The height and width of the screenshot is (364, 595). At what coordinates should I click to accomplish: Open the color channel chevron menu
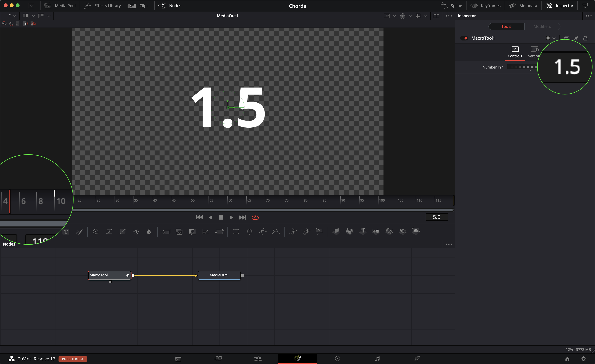pyautogui.click(x=410, y=16)
